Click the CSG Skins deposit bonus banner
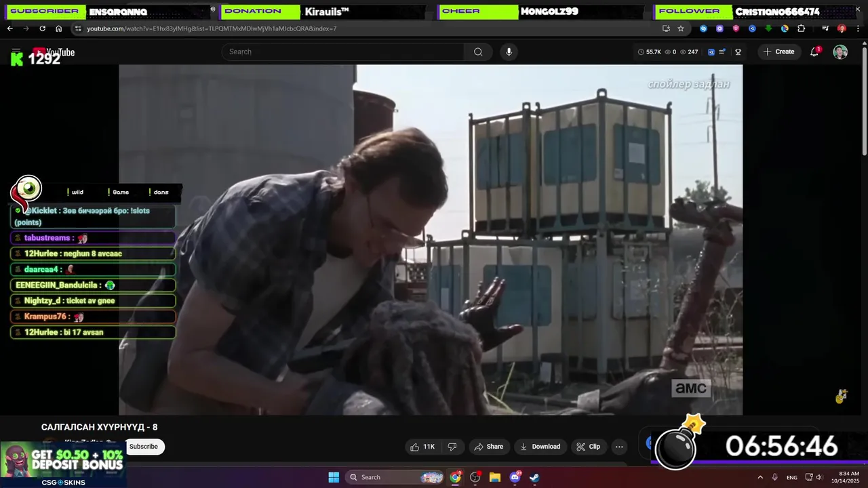868x488 pixels. (x=62, y=464)
